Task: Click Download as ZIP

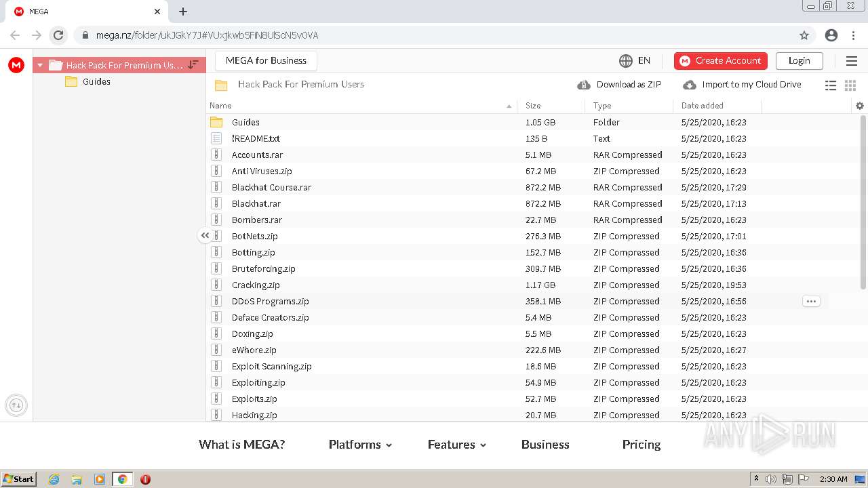Action: (619, 85)
